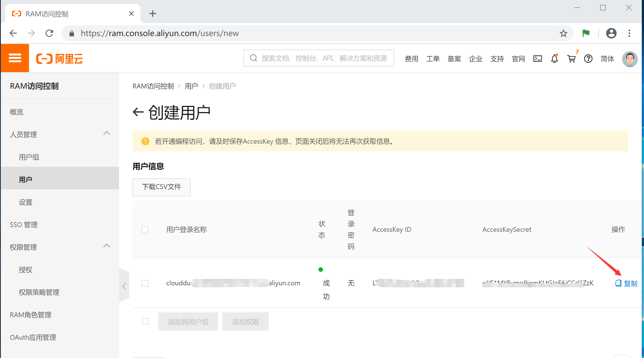Open 企业 in top navigation

(x=475, y=59)
